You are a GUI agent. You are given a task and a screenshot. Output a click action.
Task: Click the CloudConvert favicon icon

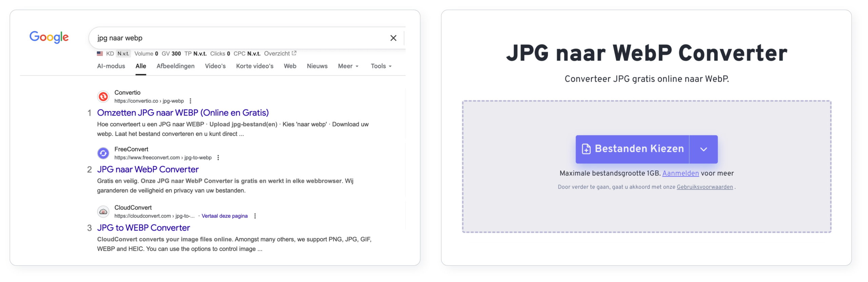pos(103,212)
